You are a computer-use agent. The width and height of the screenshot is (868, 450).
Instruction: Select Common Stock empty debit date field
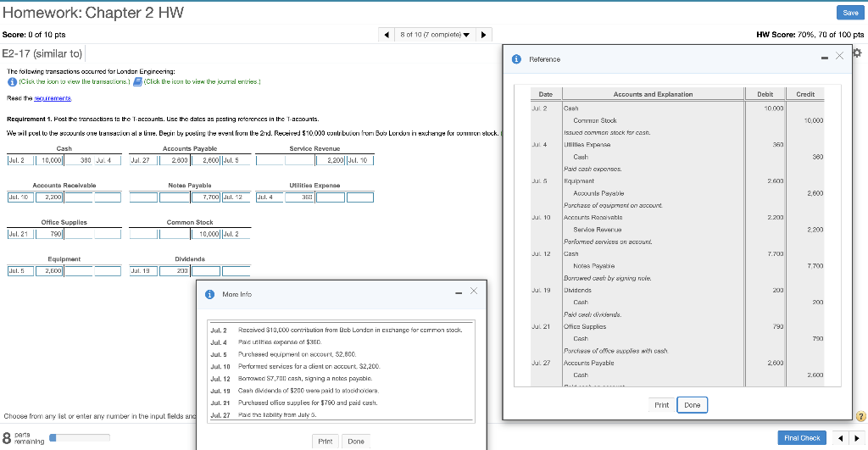(x=143, y=234)
